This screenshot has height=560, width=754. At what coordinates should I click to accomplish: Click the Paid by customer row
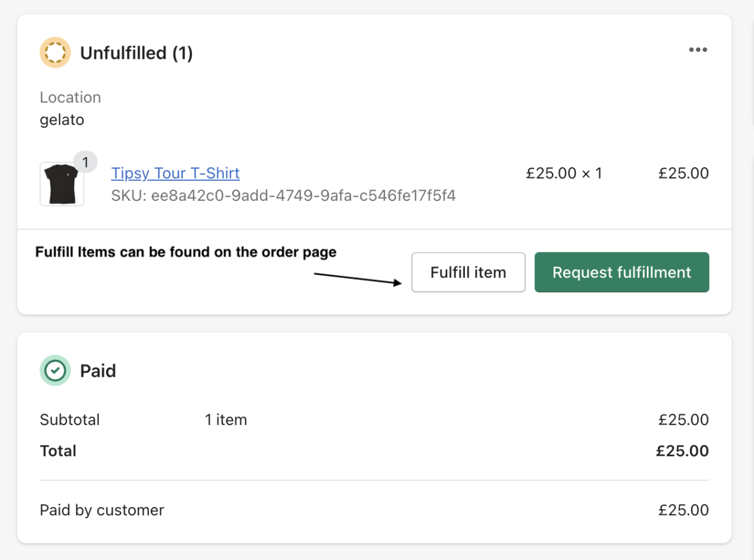click(101, 510)
